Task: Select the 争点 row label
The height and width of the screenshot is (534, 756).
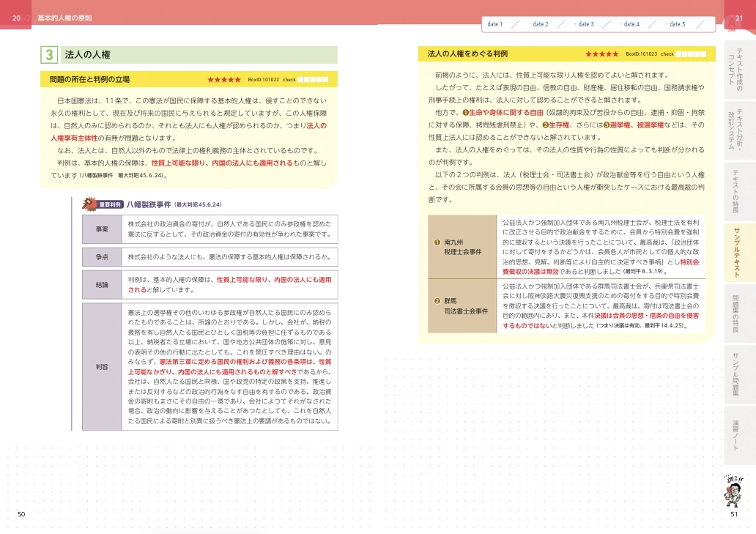Action: (x=102, y=257)
